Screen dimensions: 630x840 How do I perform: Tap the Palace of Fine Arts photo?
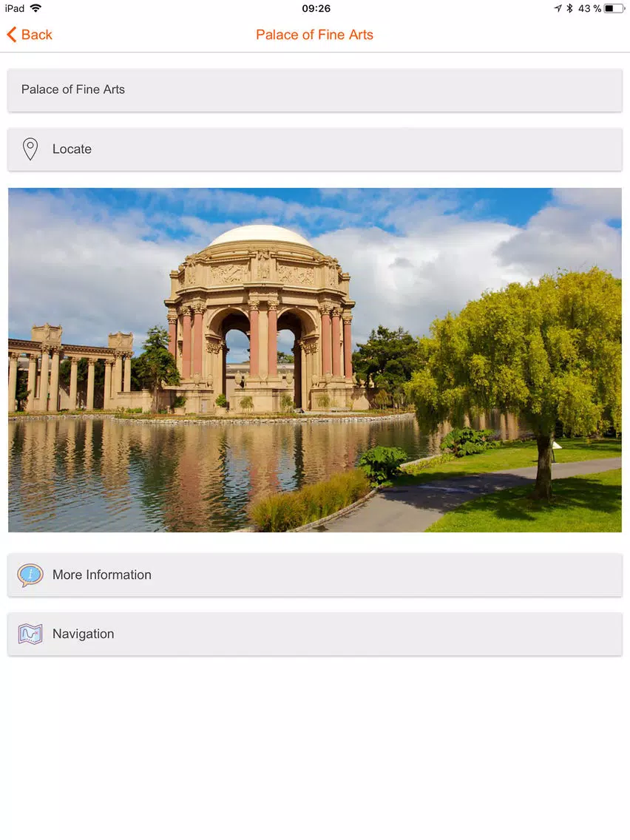(x=315, y=360)
